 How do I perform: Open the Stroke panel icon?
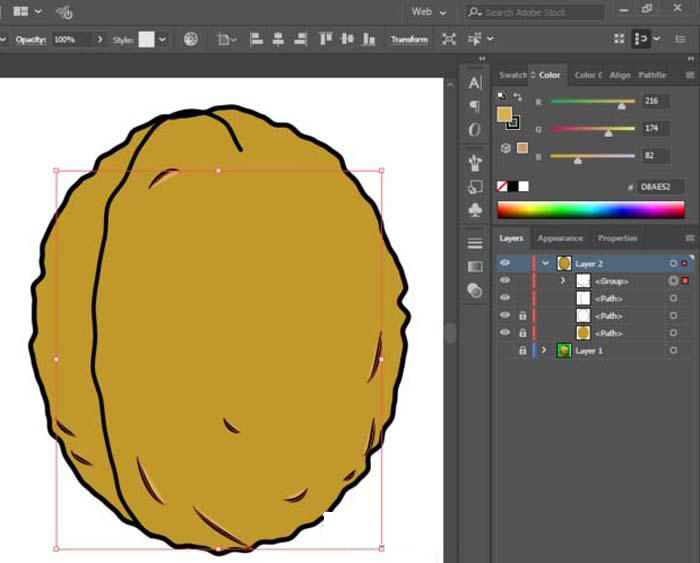tap(475, 243)
